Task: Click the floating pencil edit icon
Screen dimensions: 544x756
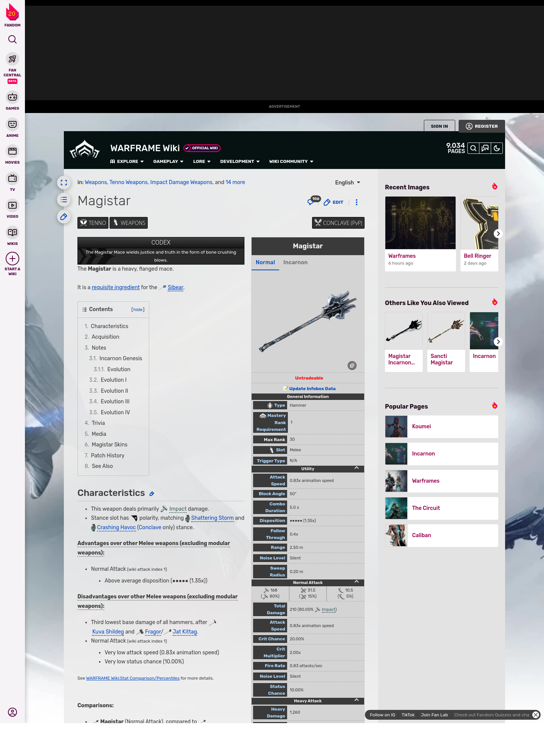Action: (x=64, y=217)
